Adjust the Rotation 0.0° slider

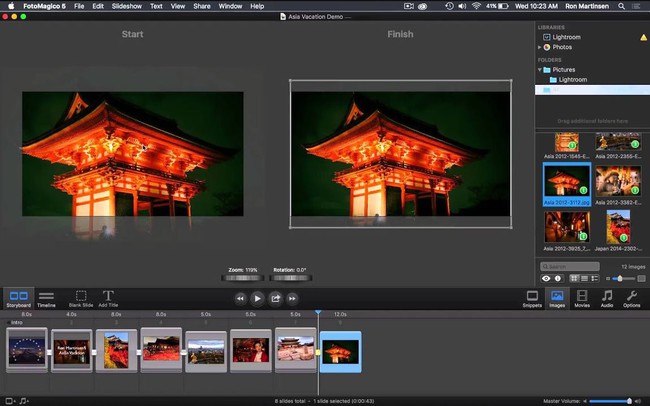point(290,278)
